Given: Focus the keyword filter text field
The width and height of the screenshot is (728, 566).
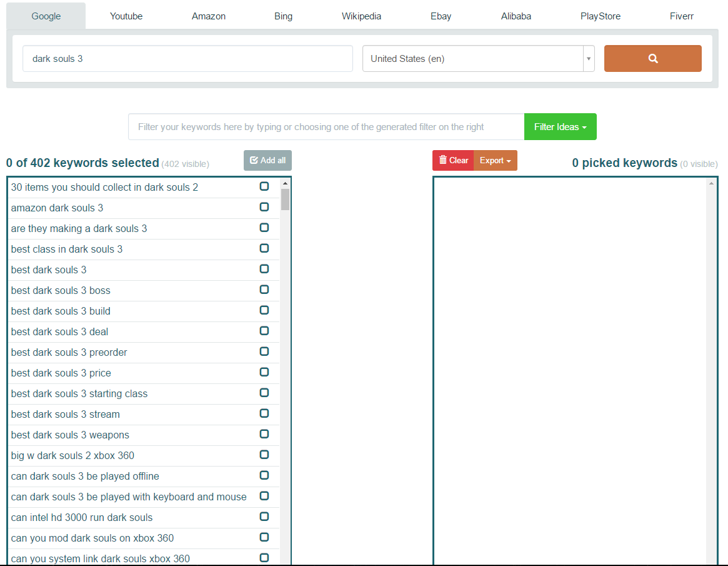Looking at the screenshot, I should [x=326, y=126].
